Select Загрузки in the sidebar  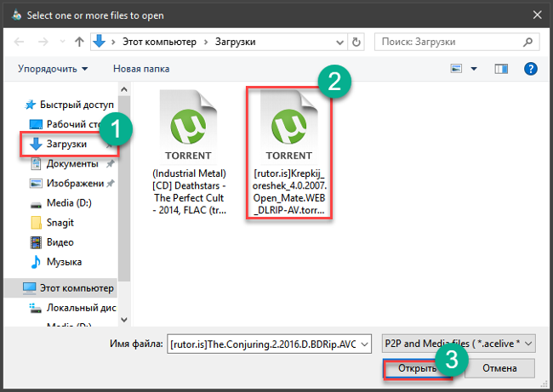[66, 144]
